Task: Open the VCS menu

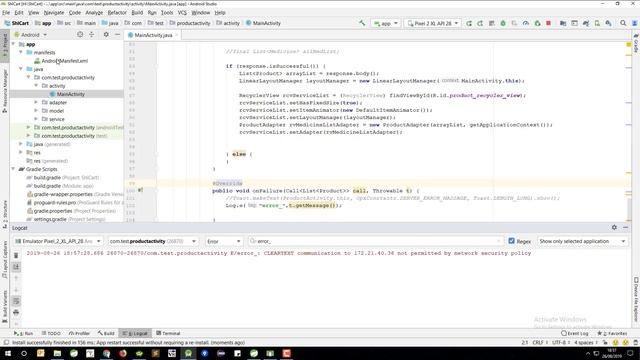Action: point(182,13)
